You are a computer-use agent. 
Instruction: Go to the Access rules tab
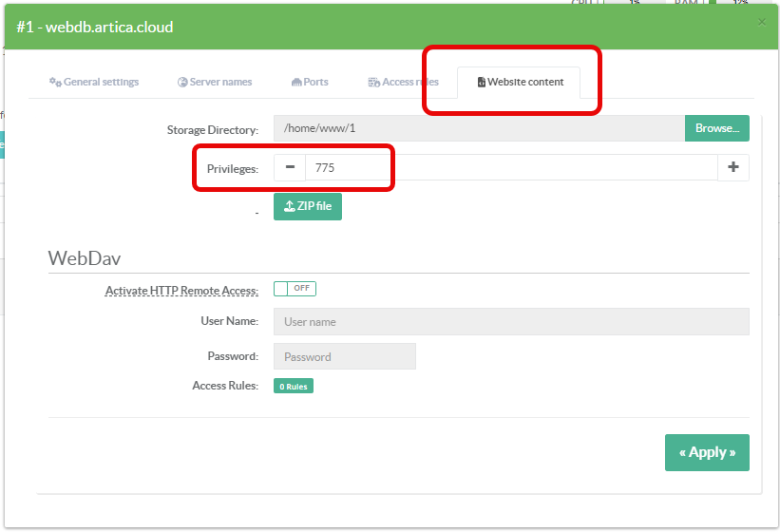[404, 82]
